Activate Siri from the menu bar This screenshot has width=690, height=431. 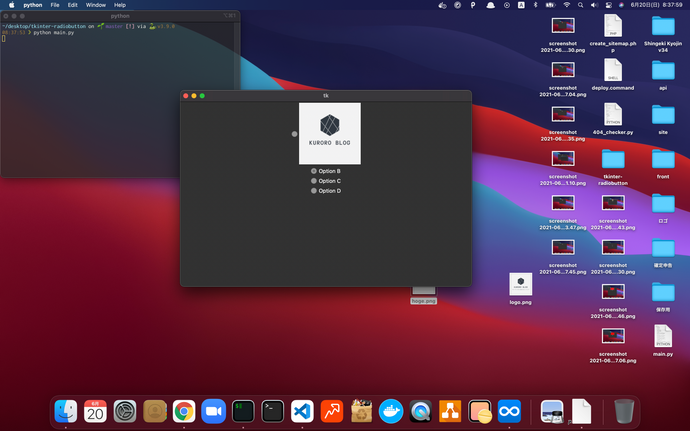(x=621, y=5)
